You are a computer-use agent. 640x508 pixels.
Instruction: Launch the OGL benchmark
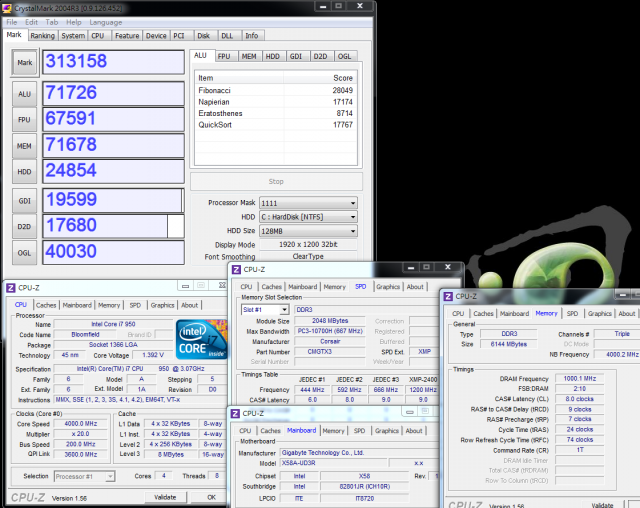click(24, 253)
